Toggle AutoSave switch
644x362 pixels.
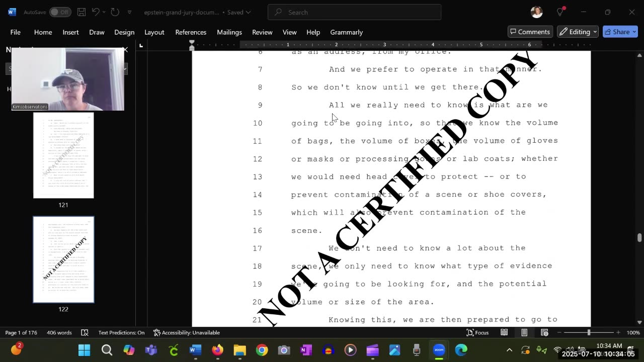click(x=60, y=12)
